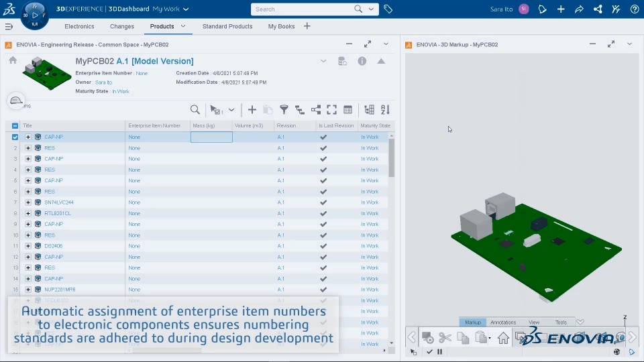Click the share arrow icon in top bar

coord(579,9)
